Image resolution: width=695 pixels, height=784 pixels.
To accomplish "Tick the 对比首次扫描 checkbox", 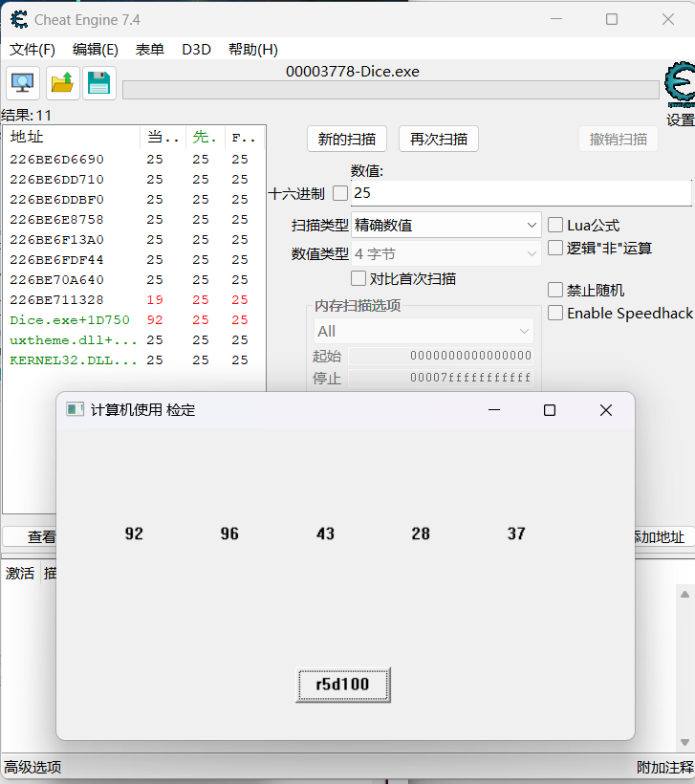I will coord(358,278).
